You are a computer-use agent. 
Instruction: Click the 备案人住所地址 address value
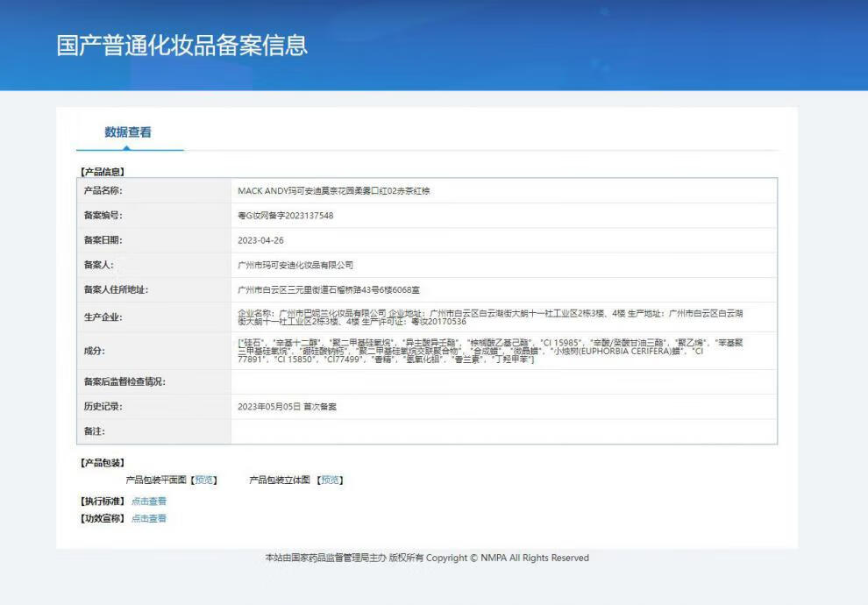[329, 289]
